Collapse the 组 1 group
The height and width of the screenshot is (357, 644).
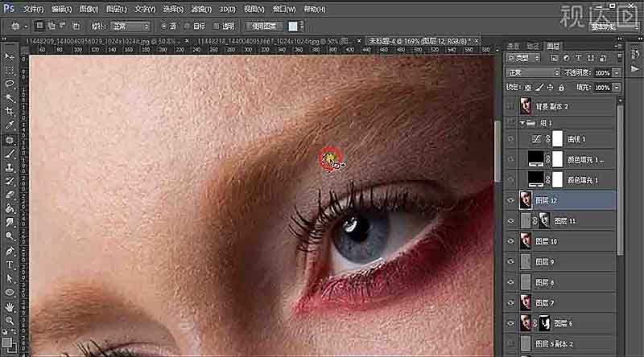coord(522,123)
